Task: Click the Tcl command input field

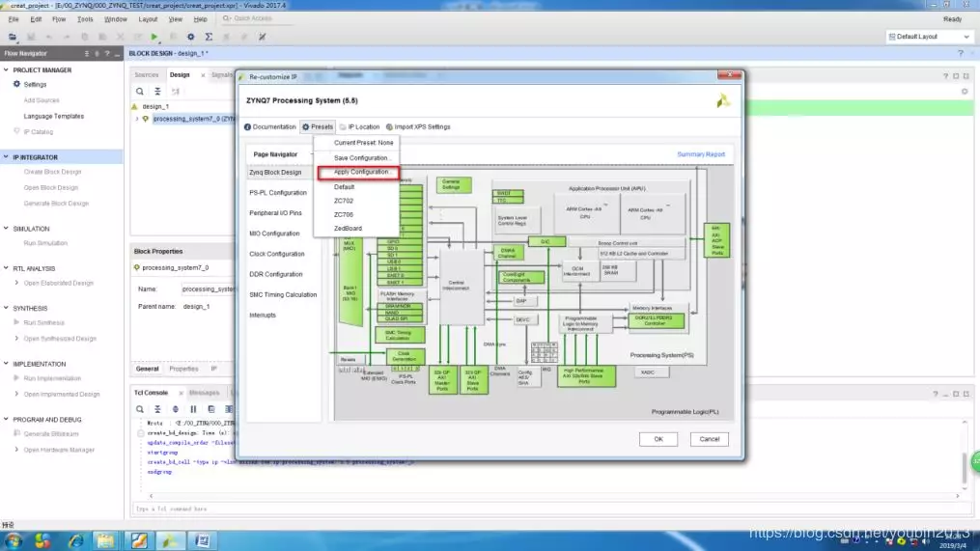Action: click(x=553, y=510)
